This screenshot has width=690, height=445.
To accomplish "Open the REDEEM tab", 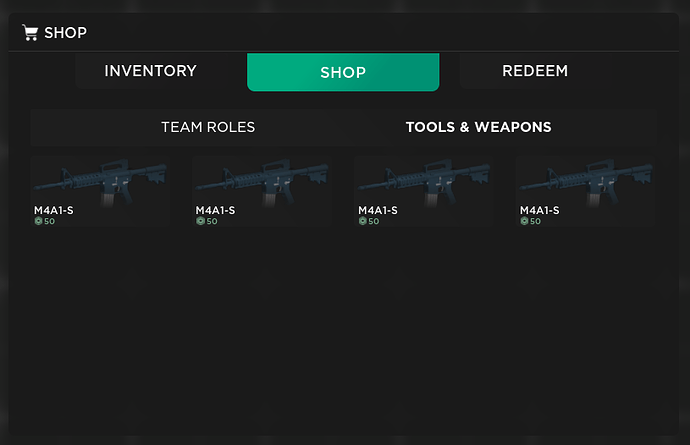I will click(535, 71).
